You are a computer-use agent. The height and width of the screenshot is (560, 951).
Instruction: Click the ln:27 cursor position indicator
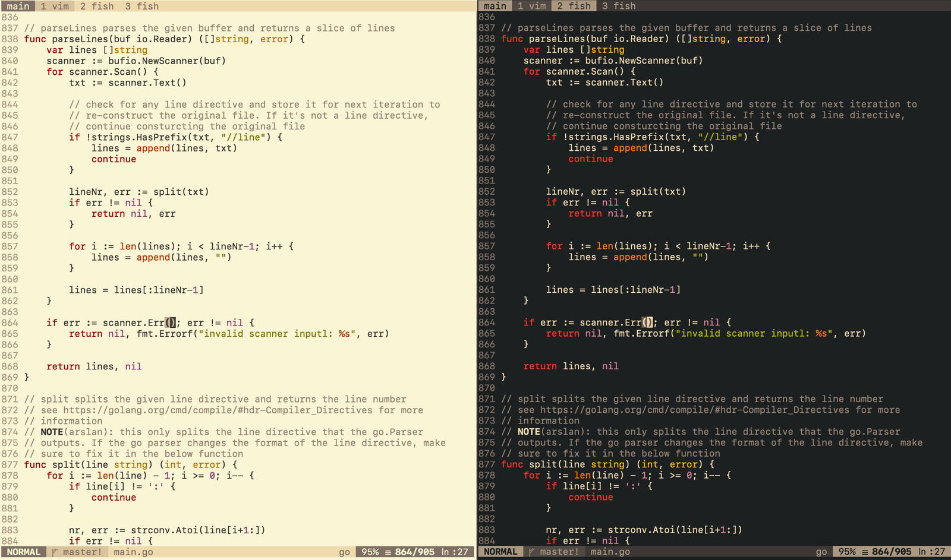click(455, 552)
